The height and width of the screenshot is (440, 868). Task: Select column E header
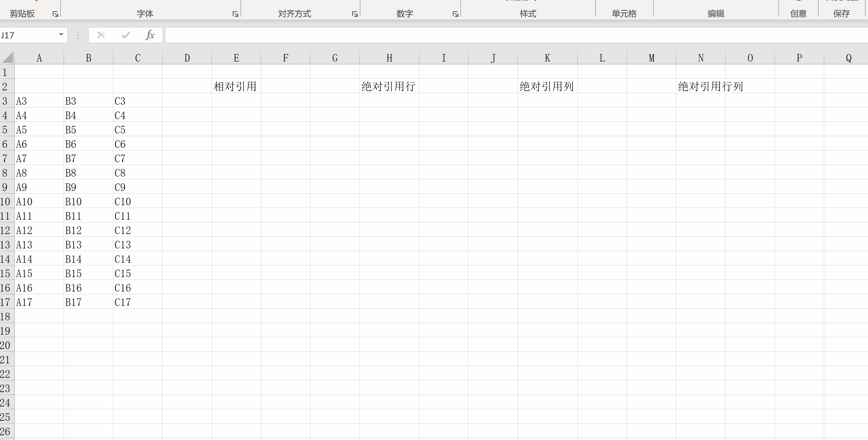[236, 58]
